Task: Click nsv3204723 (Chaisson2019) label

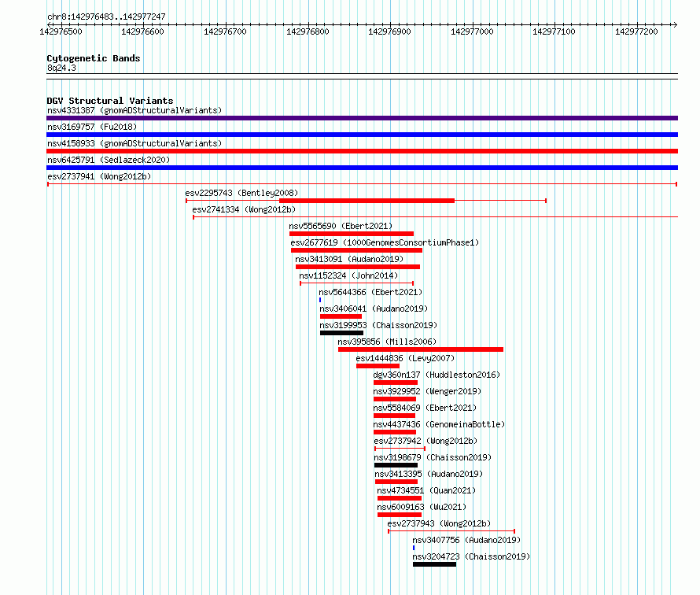Action: pyautogui.click(x=471, y=556)
